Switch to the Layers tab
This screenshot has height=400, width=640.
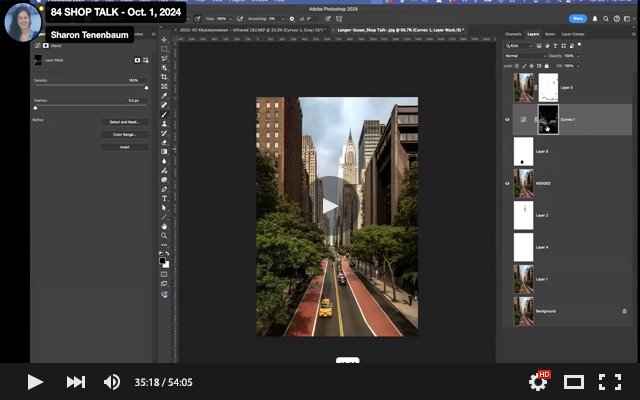(533, 34)
